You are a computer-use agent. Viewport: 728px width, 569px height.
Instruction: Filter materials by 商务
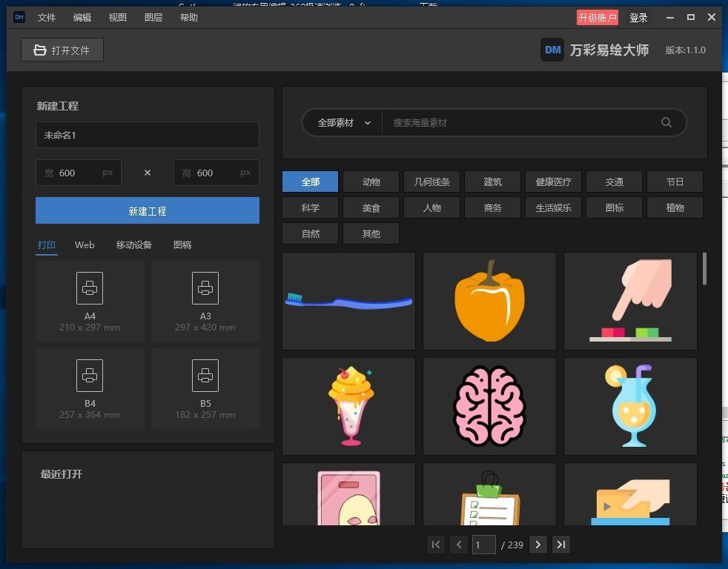(x=492, y=207)
